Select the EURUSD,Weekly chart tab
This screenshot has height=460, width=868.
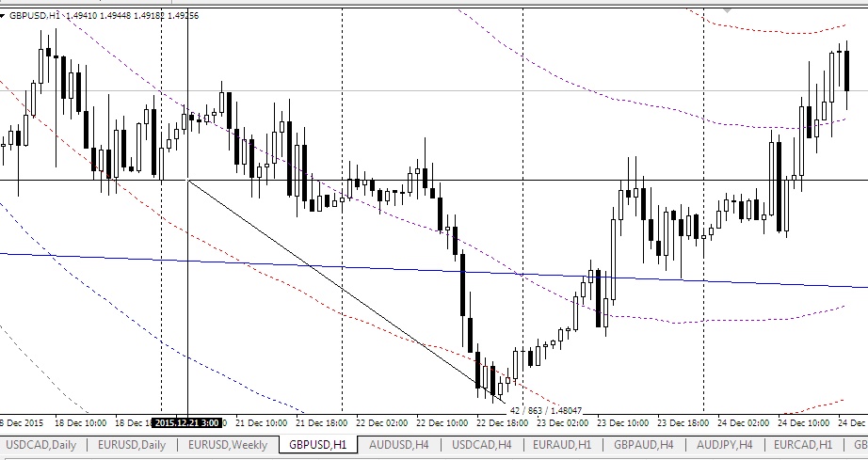coord(228,445)
